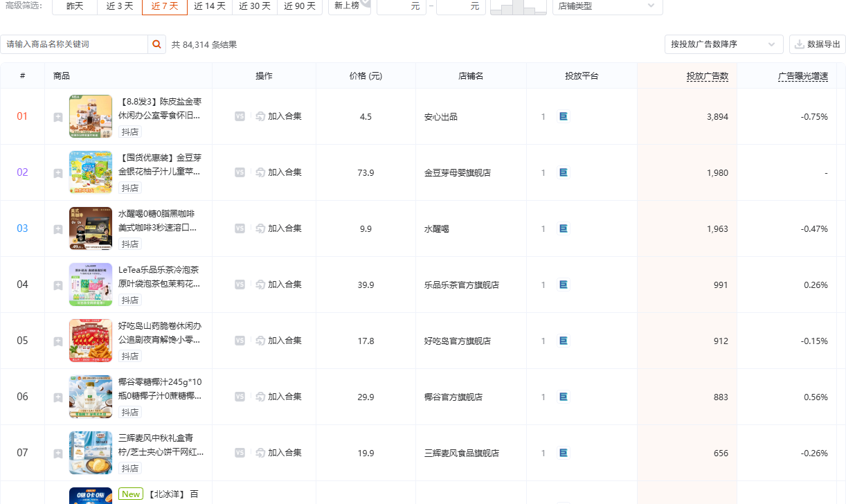
Task: Click platform icon in 安心出品 row
Action: pos(564,116)
